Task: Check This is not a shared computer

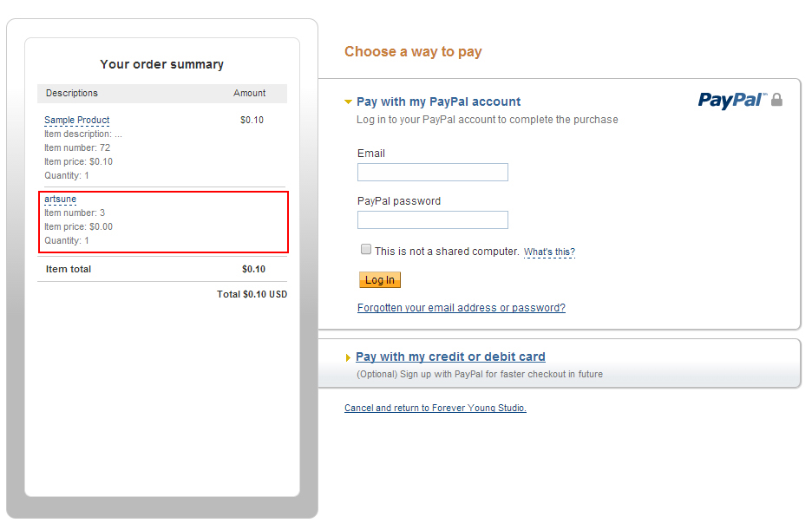Action: pyautogui.click(x=366, y=250)
